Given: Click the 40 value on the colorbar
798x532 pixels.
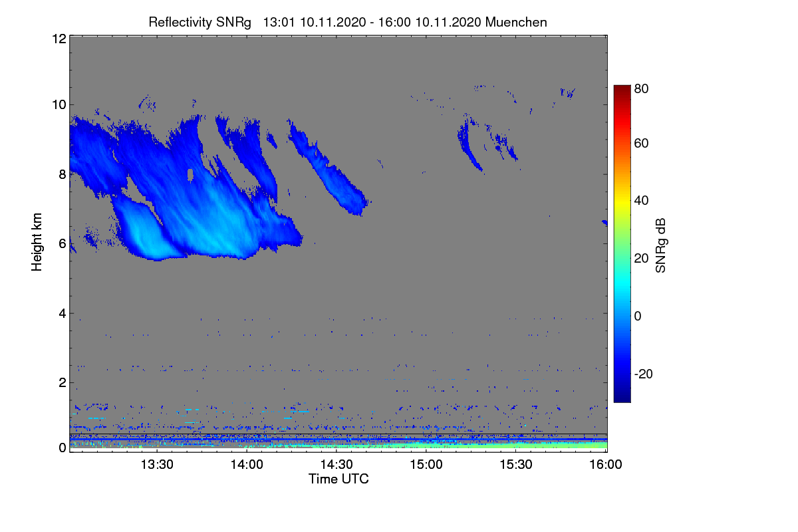Looking at the screenshot, I should [641, 200].
